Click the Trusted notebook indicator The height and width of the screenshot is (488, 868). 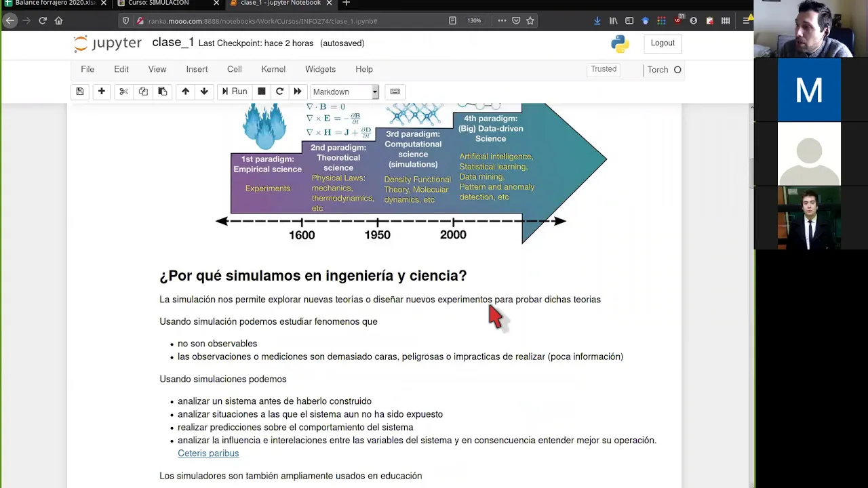pyautogui.click(x=604, y=69)
